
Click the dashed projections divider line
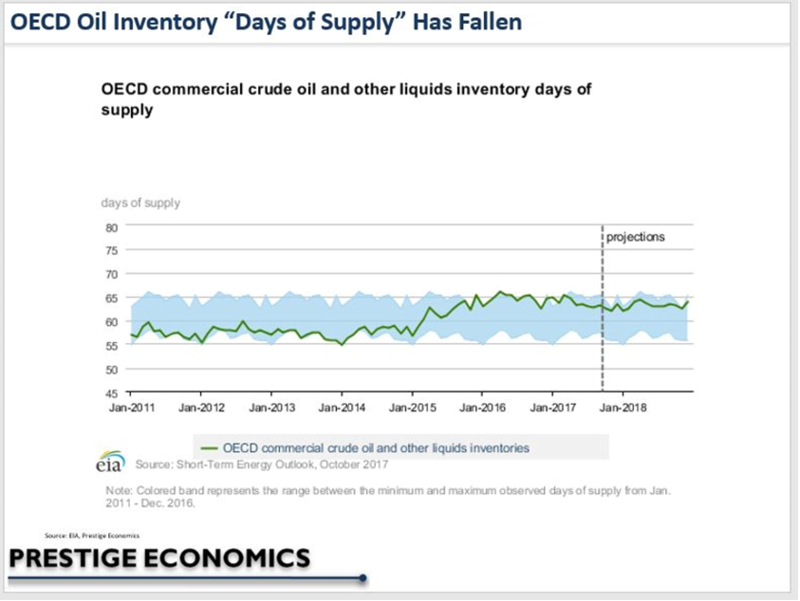tap(602, 308)
